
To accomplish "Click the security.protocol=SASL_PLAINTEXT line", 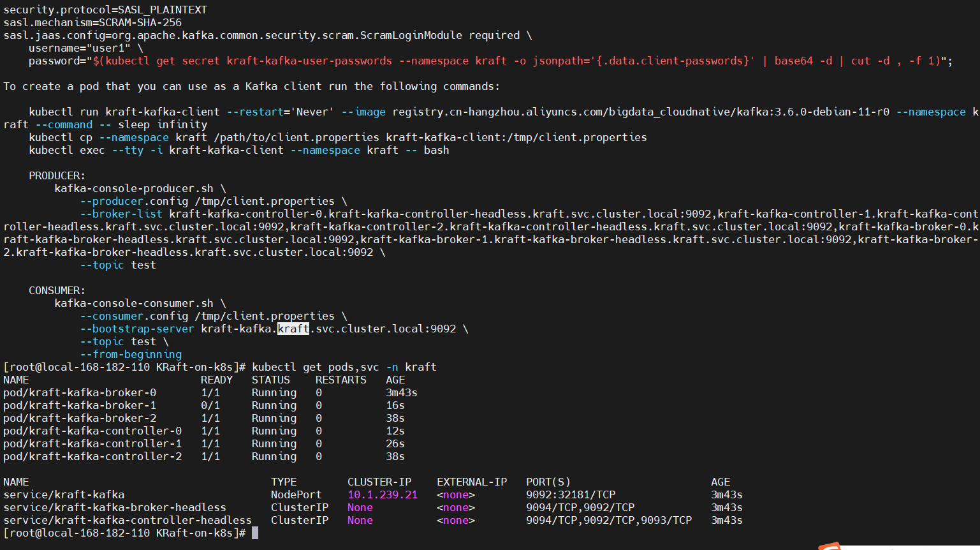I will click(x=105, y=10).
